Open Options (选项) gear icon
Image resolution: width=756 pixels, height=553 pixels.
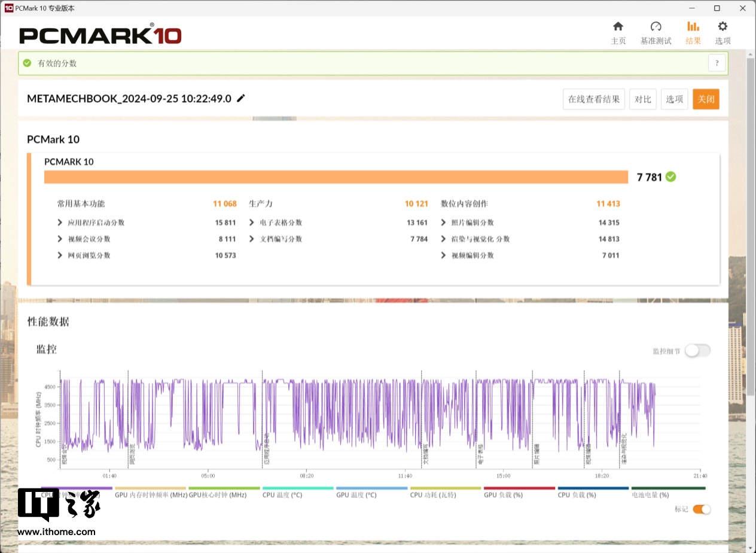[723, 27]
